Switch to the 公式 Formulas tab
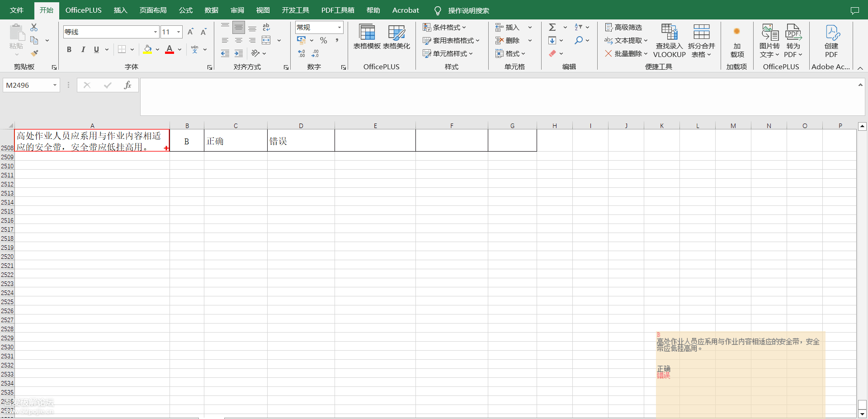 click(x=186, y=10)
